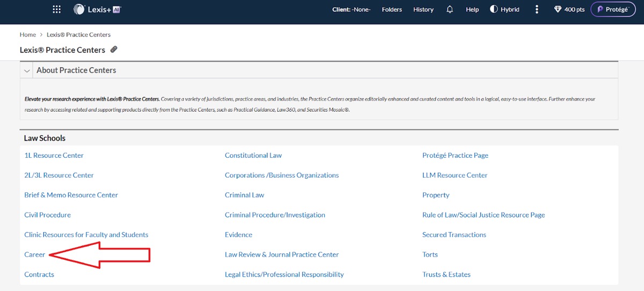Viewport: 644px width, 291px height.
Task: Open the Client -None- selector
Action: click(352, 9)
